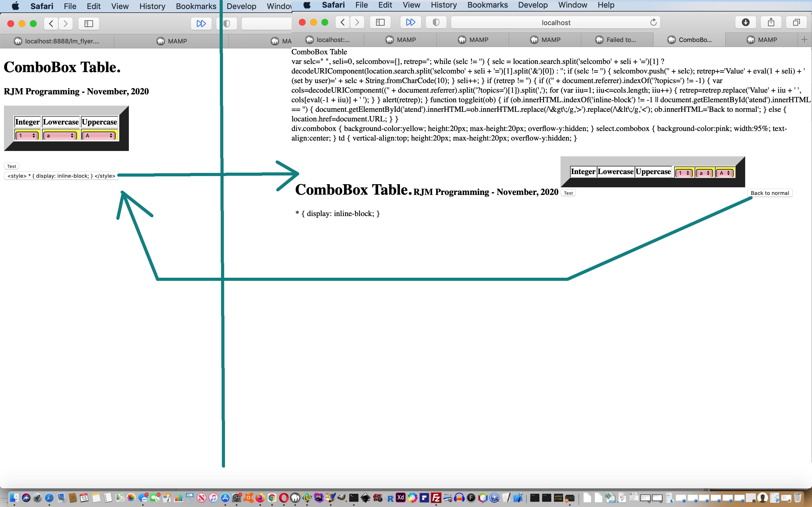Toggle sidebar panel icon left browser
Screen dimensions: 812x507
(x=88, y=23)
